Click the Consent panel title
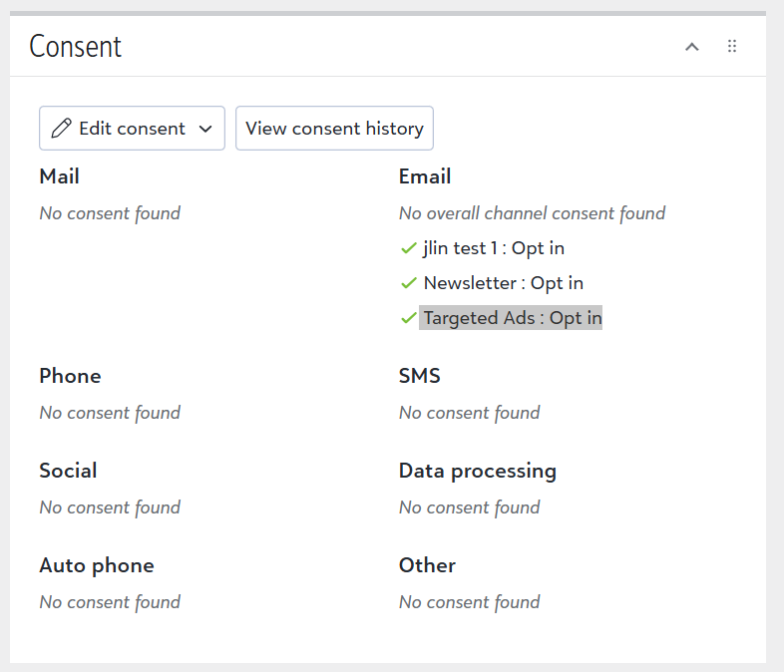784x672 pixels. [x=76, y=46]
